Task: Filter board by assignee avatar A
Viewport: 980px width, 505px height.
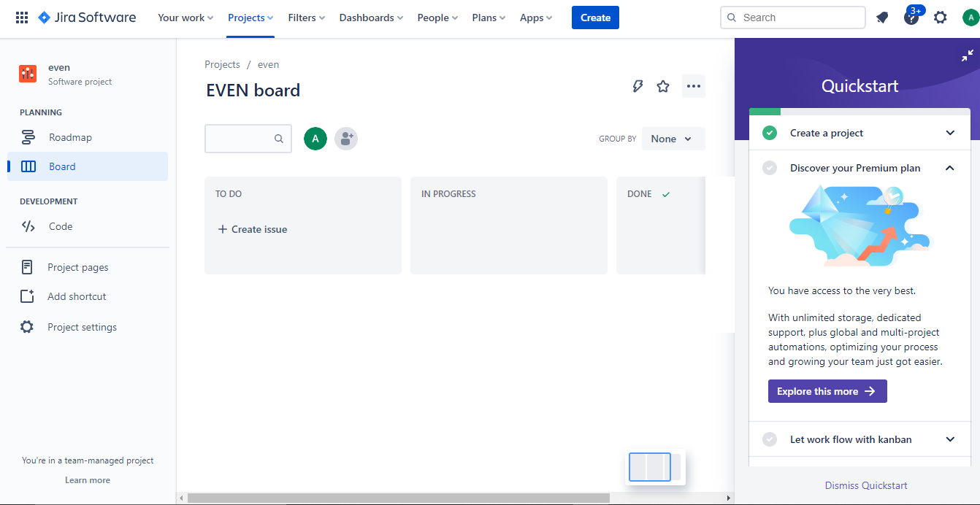Action: 315,139
